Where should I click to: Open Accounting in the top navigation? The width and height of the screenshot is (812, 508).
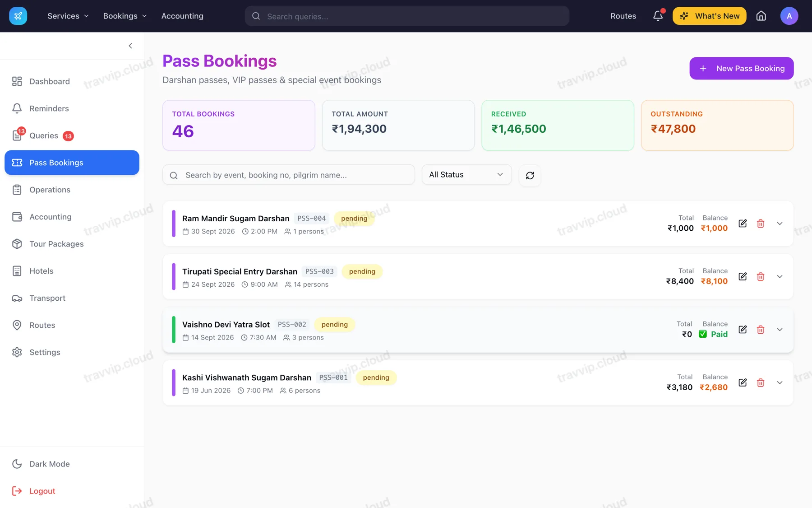[x=182, y=16]
